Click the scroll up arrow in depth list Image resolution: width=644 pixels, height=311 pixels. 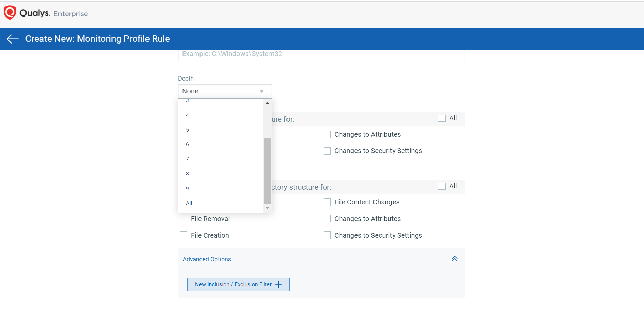267,103
